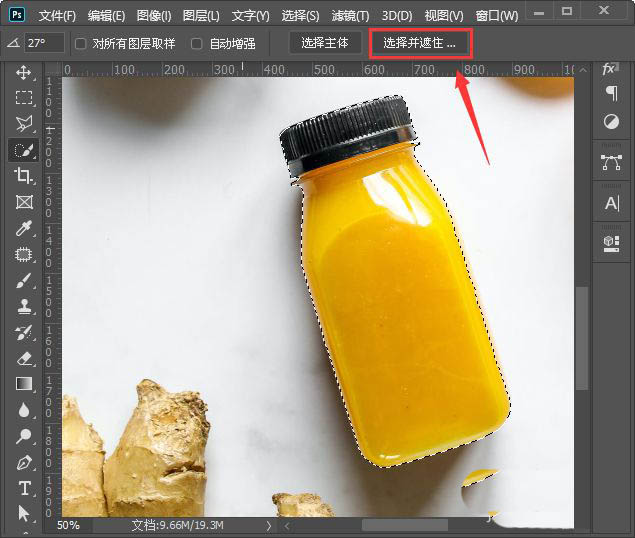Click the brush angle icon

pos(13,43)
